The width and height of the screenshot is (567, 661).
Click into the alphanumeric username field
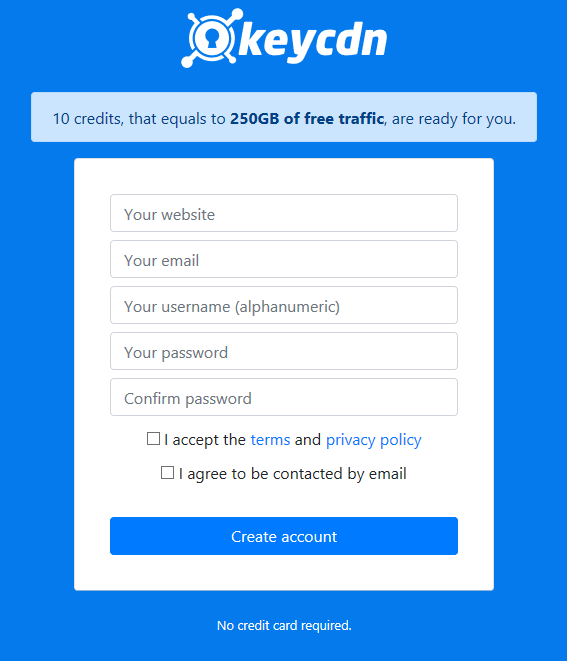[x=284, y=305]
